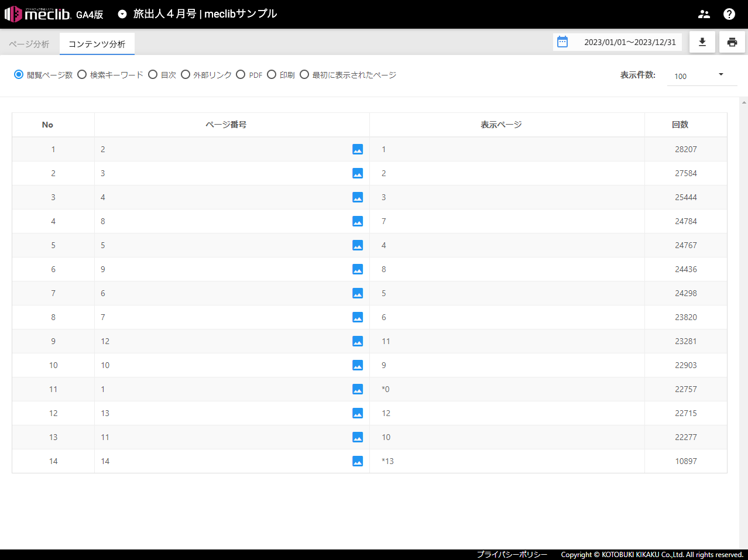The height and width of the screenshot is (560, 748).
Task: Select 最初に表示されたページ radio option
Action: coord(304,74)
